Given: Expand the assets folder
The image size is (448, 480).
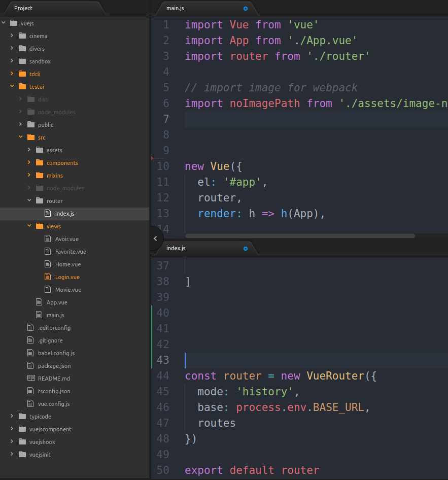Looking at the screenshot, I should coord(29,150).
